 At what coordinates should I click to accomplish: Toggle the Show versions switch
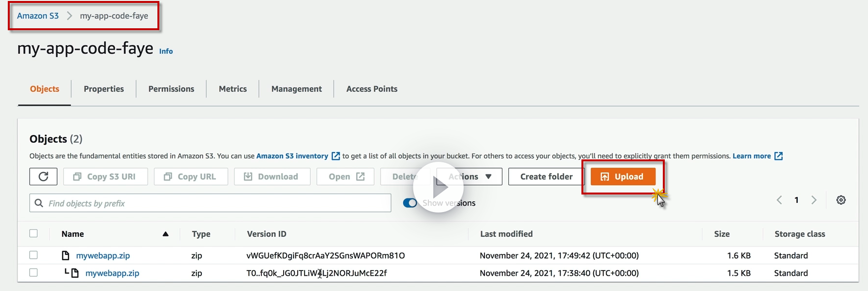tap(410, 203)
